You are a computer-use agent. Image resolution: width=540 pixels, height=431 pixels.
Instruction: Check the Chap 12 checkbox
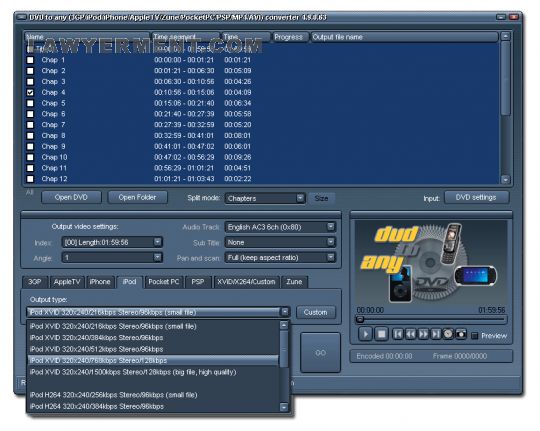coord(30,179)
